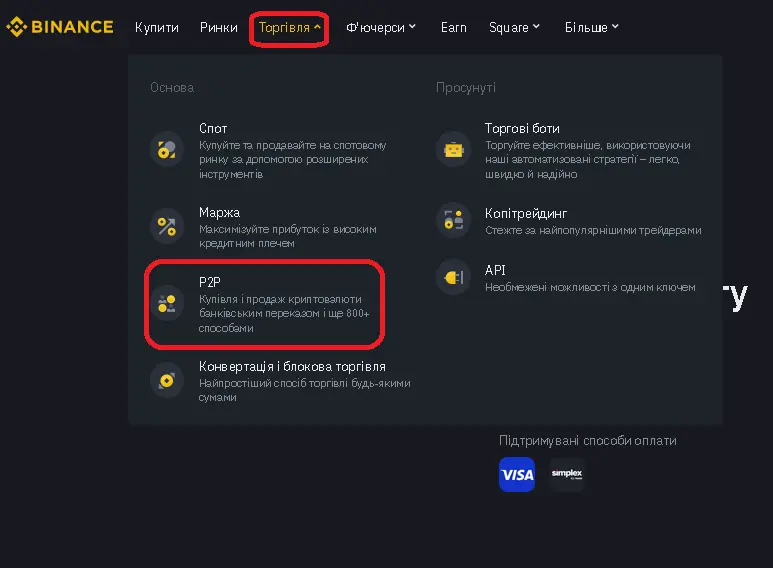773x568 pixels.
Task: Open the Більше dropdown menu
Action: (591, 28)
